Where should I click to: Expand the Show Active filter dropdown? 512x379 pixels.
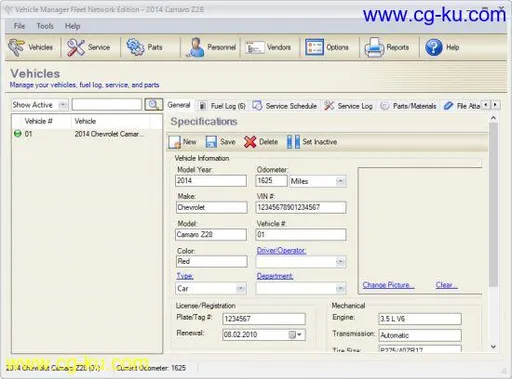[x=62, y=105]
